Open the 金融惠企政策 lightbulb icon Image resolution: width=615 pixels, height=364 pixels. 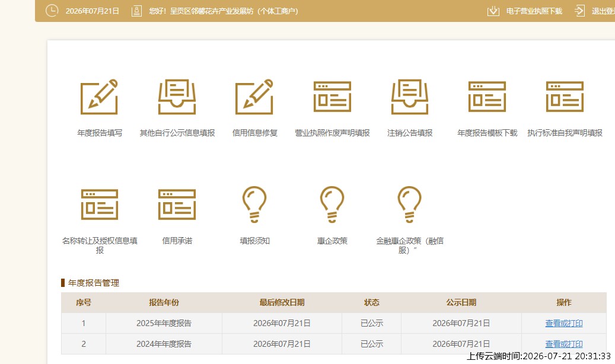pos(409,205)
